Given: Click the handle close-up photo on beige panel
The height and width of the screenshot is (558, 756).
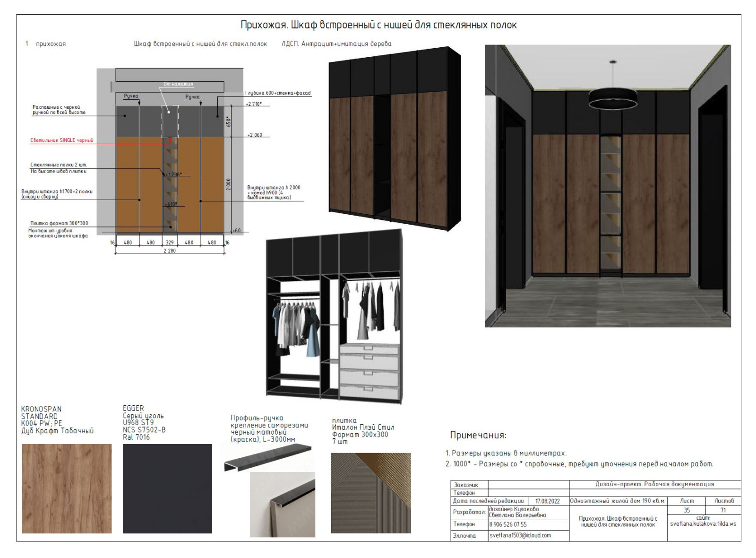Looking at the screenshot, I should tap(282, 504).
